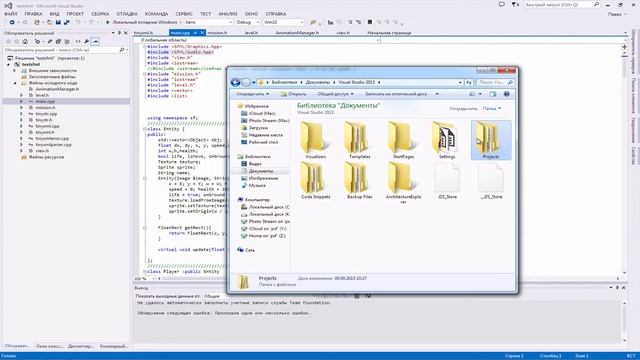
Task: Click the burn to optical disc button
Action: [396, 94]
